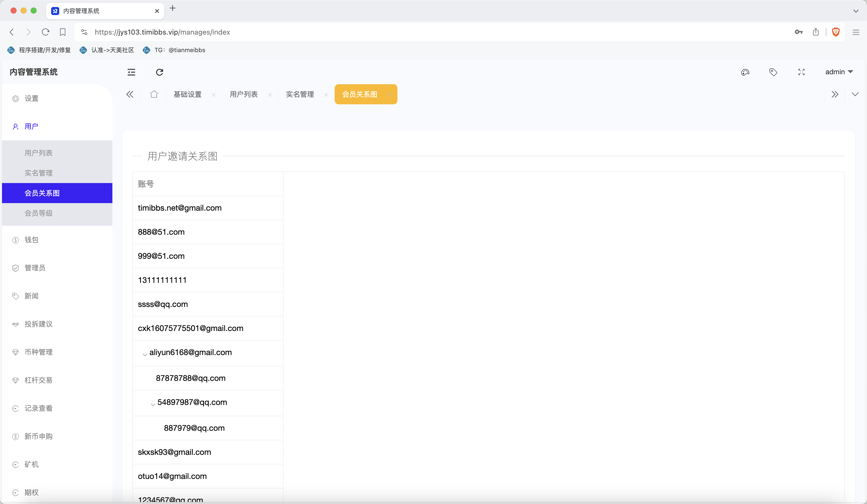Open the 期权 sidebar menu
867x504 pixels.
point(57,492)
